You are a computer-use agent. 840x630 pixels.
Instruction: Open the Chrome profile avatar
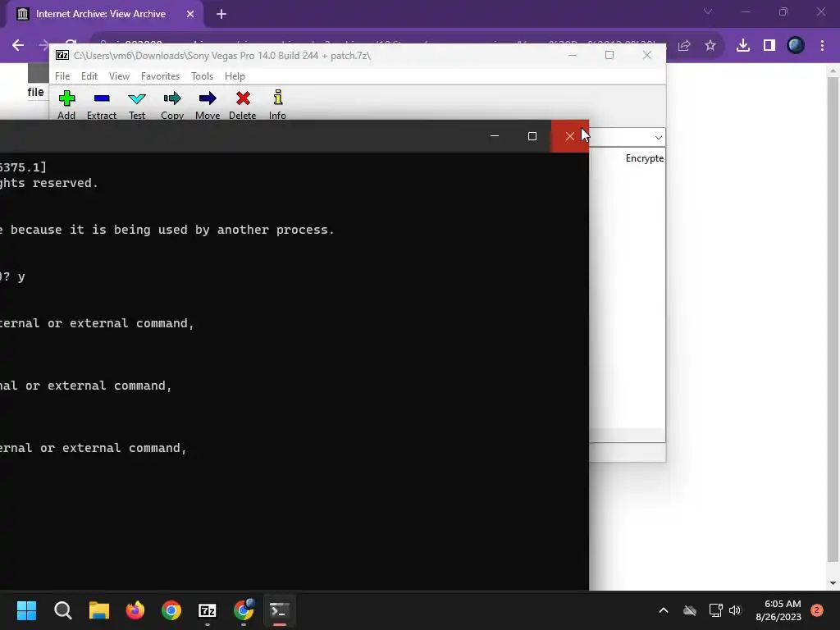coord(796,46)
